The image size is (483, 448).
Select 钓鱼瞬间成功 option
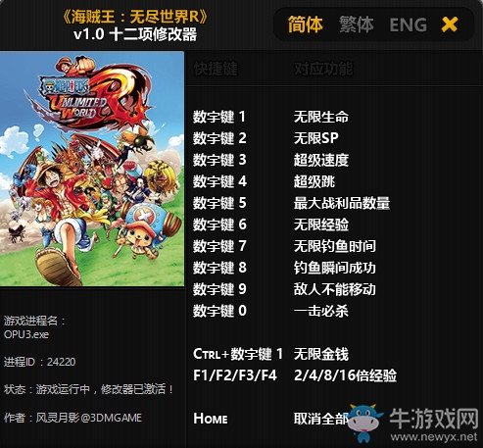pyautogui.click(x=334, y=268)
